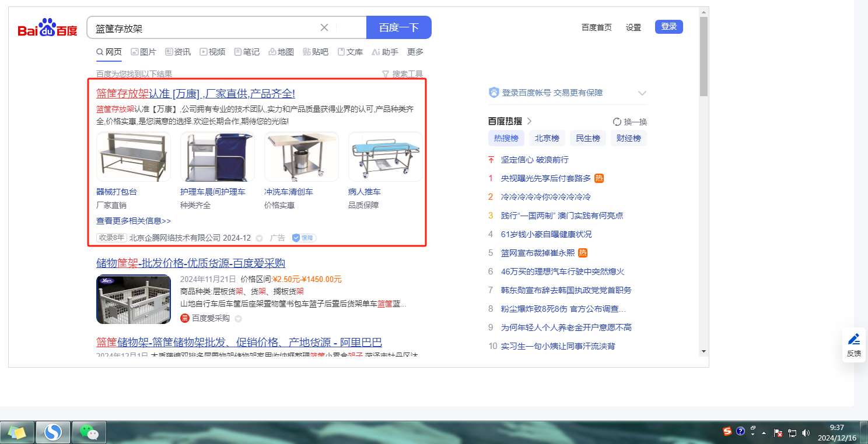Click the scrollbar down arrow

703,351
